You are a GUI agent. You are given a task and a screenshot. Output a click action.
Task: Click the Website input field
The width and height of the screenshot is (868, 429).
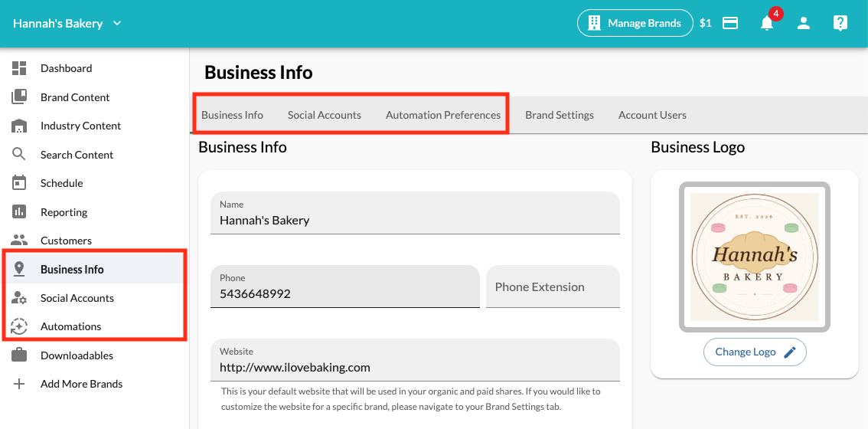click(415, 360)
